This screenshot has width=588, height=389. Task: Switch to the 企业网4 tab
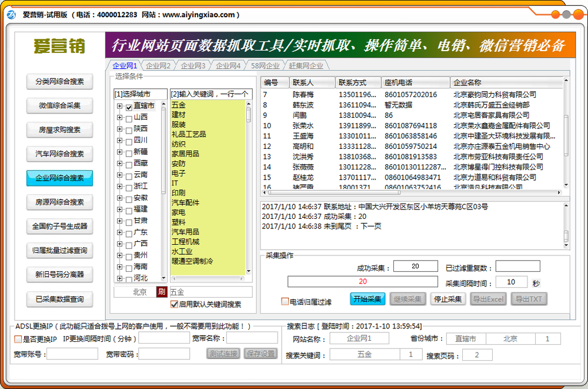point(228,66)
